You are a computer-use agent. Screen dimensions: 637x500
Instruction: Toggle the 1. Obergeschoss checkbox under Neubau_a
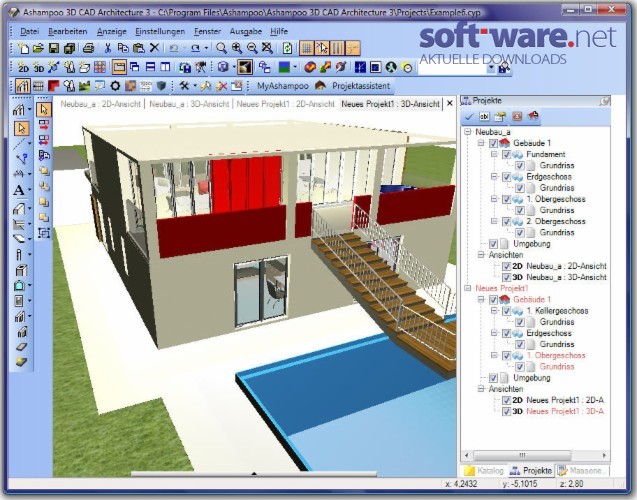click(x=506, y=199)
